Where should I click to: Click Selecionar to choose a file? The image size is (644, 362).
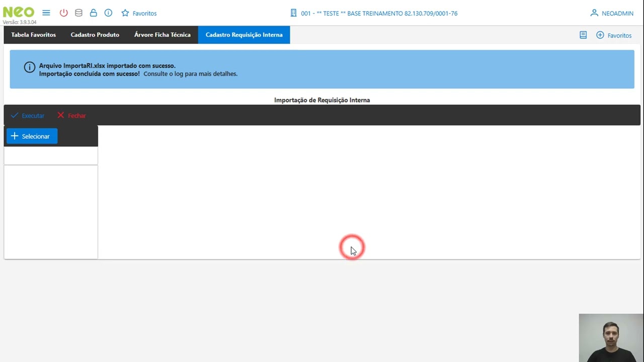(32, 136)
